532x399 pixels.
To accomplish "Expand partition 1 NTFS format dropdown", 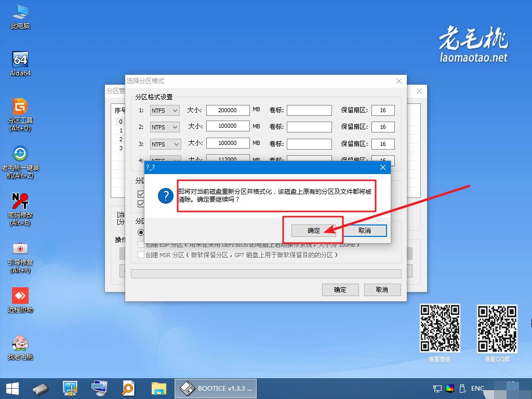I will pos(165,110).
